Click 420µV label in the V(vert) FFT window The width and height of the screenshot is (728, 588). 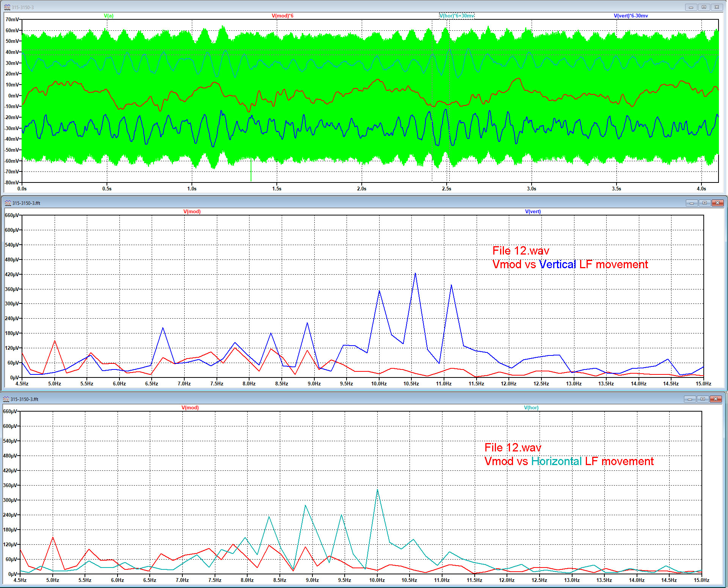12,274
